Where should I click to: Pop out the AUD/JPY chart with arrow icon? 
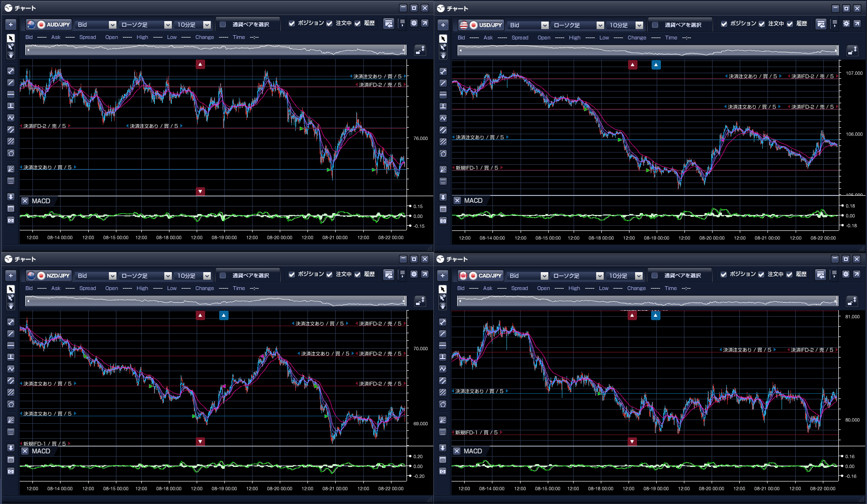[425, 23]
